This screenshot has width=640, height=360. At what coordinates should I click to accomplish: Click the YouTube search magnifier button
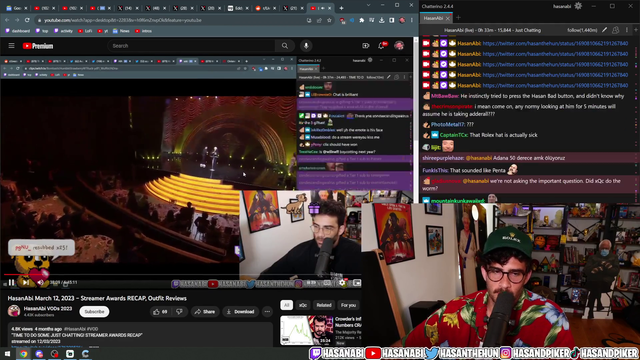click(x=284, y=46)
